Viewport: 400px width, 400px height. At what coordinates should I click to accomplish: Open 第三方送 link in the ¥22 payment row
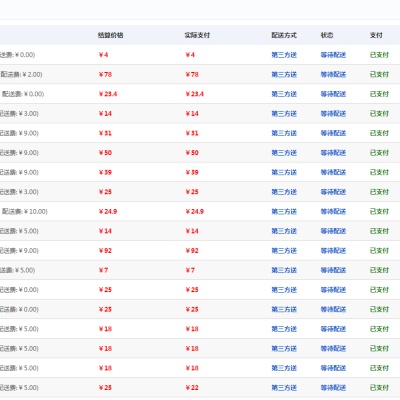[284, 388]
